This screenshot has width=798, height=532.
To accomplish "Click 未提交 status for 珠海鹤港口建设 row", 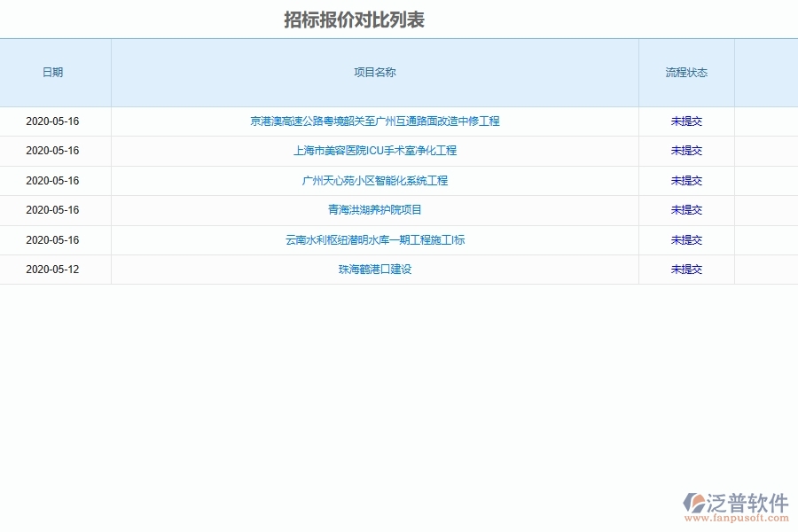I will click(687, 270).
